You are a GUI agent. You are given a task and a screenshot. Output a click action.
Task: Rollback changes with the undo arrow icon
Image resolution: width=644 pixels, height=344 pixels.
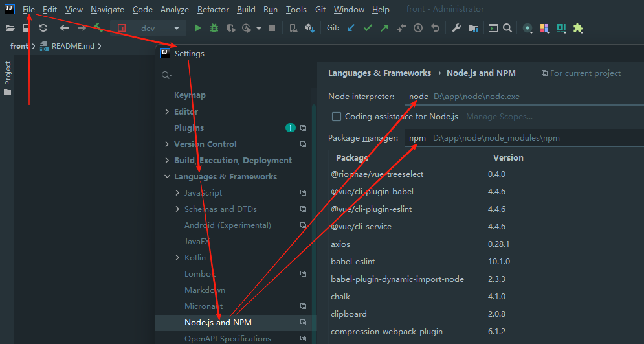436,28
